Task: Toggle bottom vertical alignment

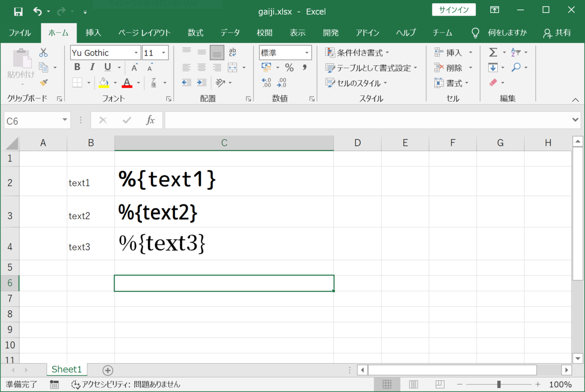Action: click(217, 53)
